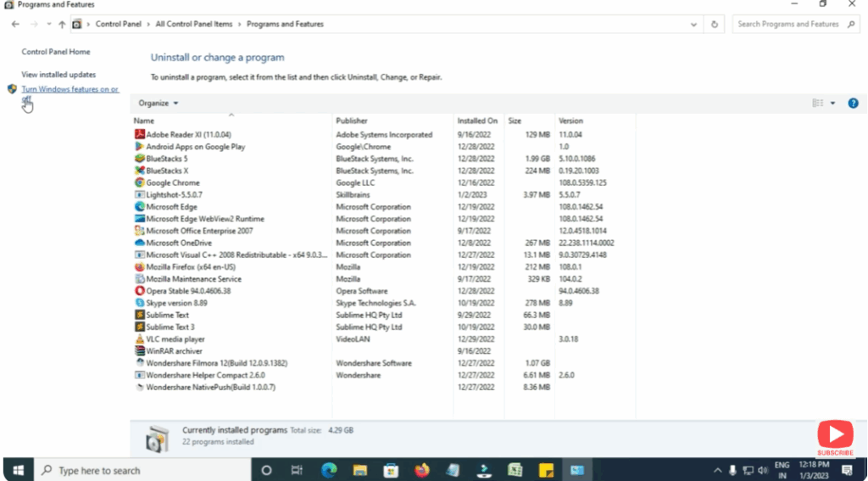Screen dimensions: 868x481
Task: Click the refresh button beside address bar
Action: (714, 25)
